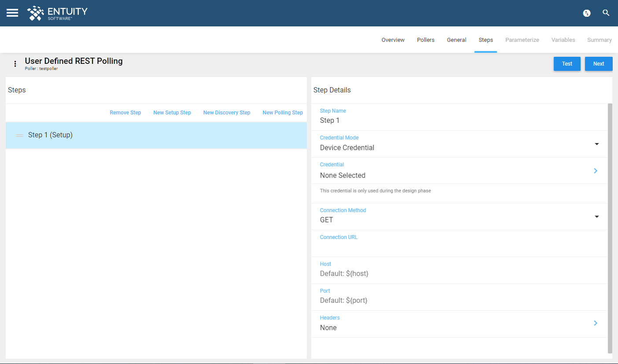Click 'Poller : testpoller' subtitle
Image resolution: width=618 pixels, height=364 pixels.
point(41,69)
